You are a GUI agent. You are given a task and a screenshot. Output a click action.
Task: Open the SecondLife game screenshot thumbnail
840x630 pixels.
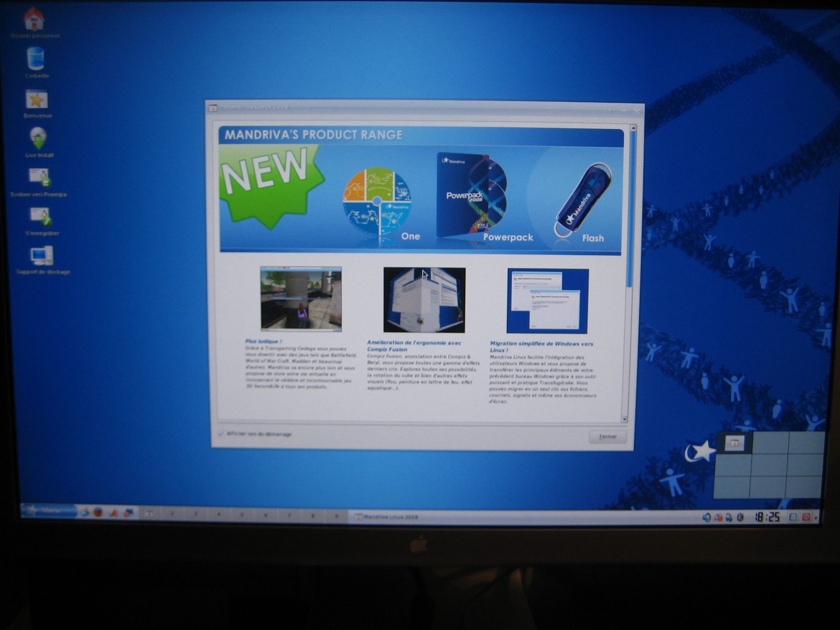[x=301, y=299]
